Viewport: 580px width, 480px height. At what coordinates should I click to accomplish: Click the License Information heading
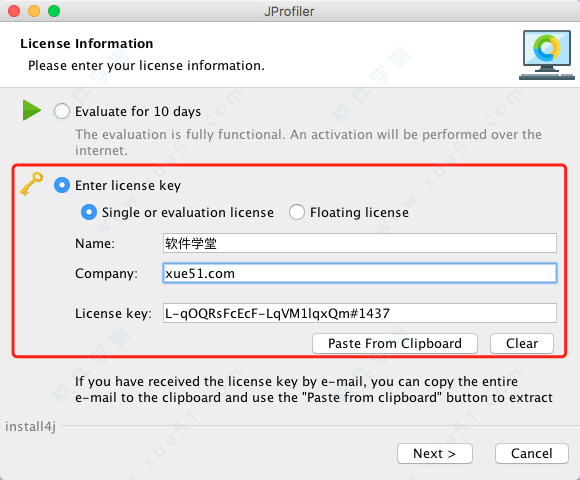point(87,44)
